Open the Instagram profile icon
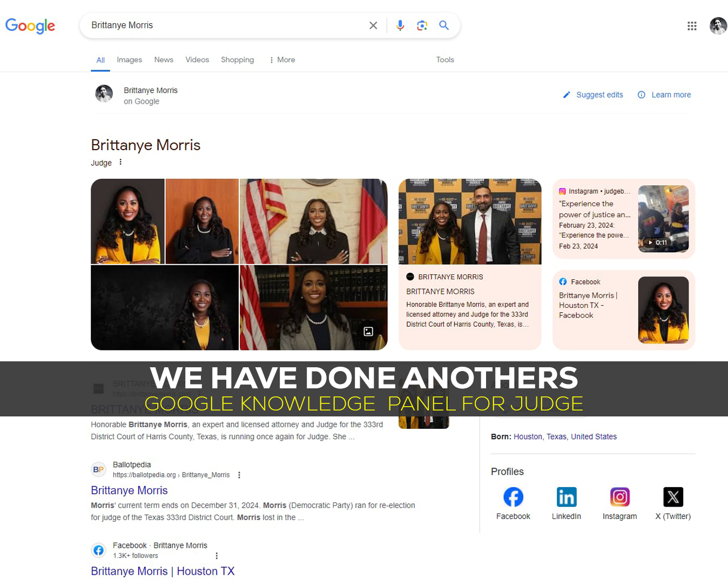The image size is (728, 579). (620, 497)
